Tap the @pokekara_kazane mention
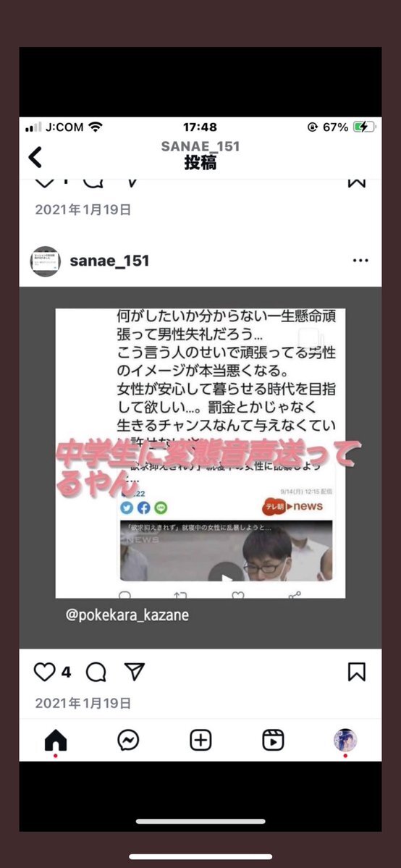The image size is (401, 868). click(127, 615)
